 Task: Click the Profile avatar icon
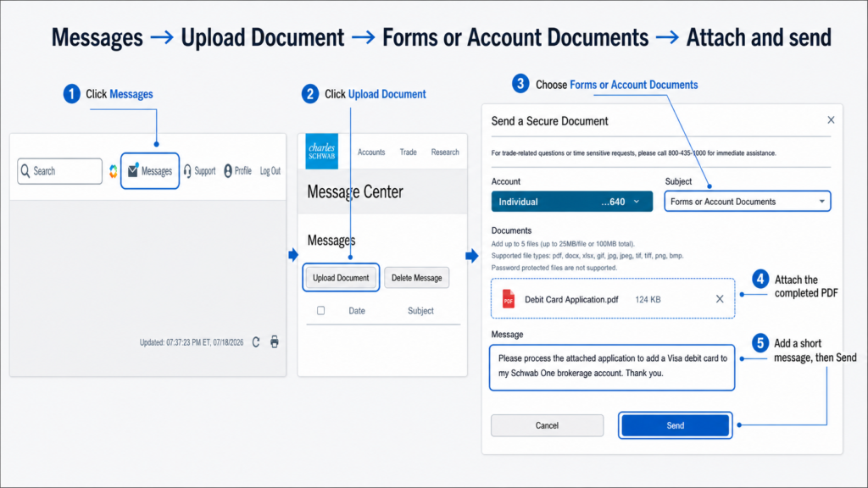click(x=227, y=171)
